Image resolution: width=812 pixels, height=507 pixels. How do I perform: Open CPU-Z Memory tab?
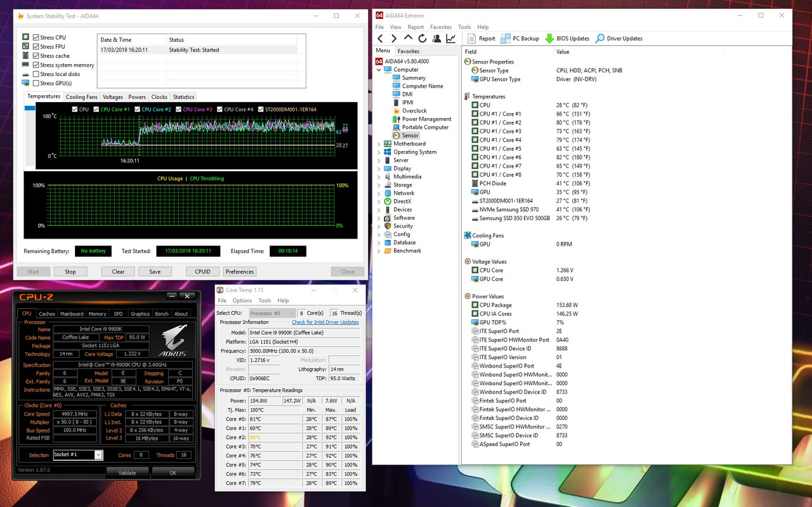pos(97,313)
